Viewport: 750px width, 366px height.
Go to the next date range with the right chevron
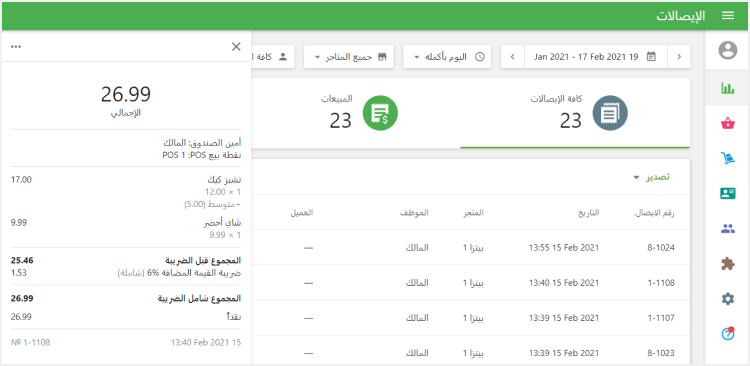tap(679, 57)
